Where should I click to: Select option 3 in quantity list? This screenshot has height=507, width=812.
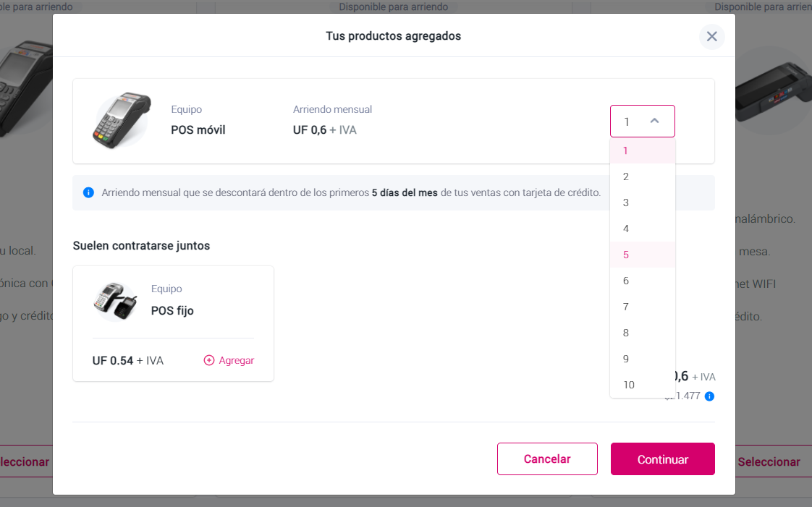[x=643, y=203]
